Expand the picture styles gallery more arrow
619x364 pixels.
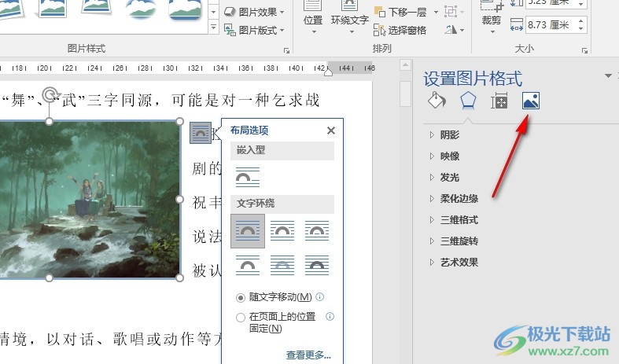(214, 28)
